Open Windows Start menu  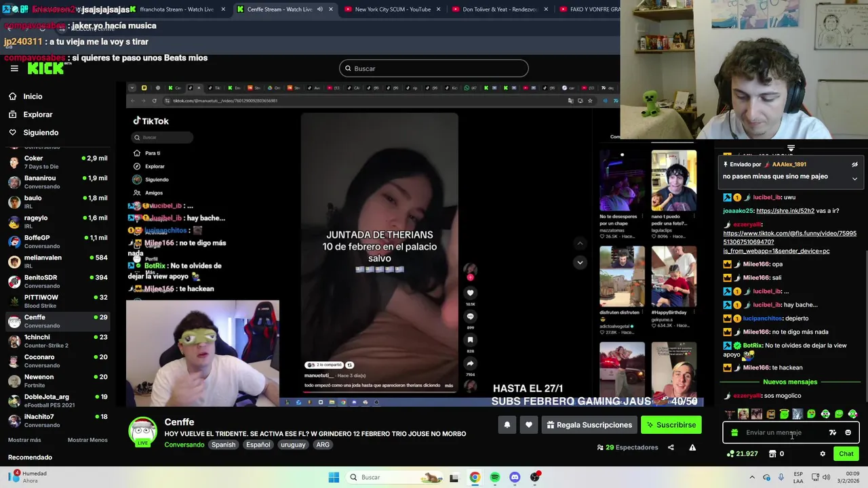334,477
